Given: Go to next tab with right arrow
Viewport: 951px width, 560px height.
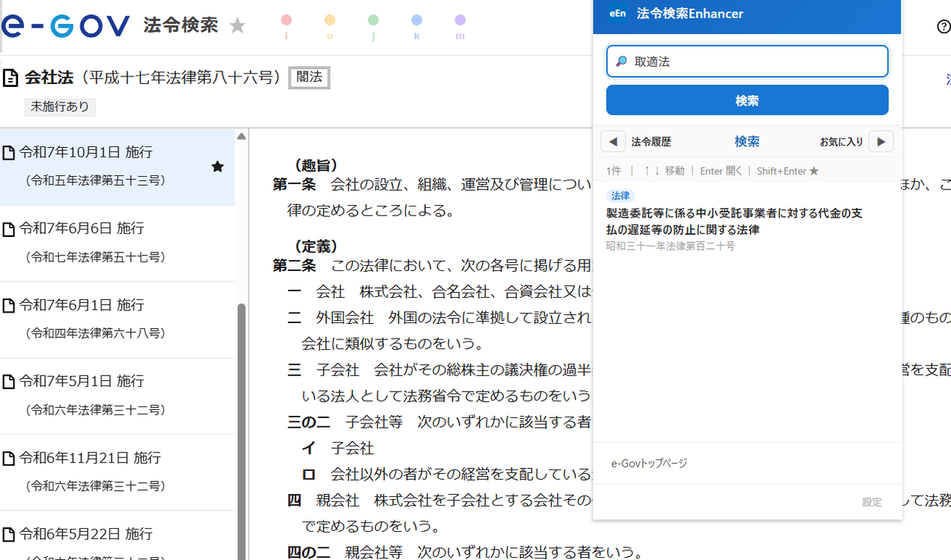Looking at the screenshot, I should point(881,141).
